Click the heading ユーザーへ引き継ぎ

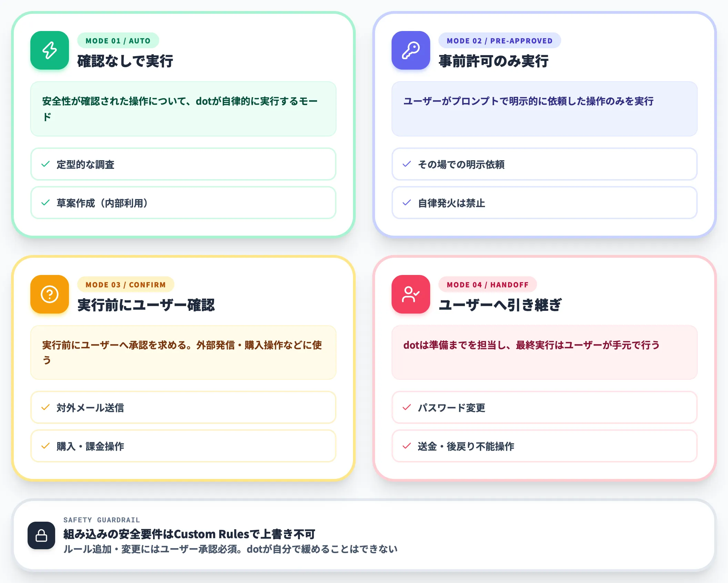pos(500,305)
